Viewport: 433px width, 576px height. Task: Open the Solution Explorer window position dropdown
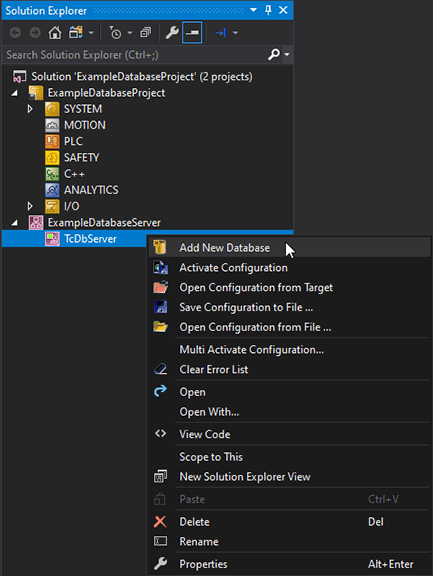click(x=253, y=10)
